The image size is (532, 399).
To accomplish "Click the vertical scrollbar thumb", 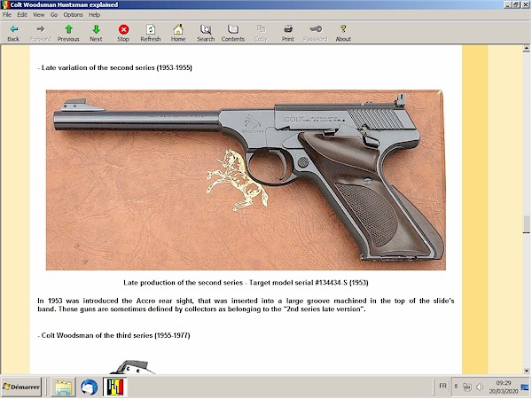I will tap(526, 224).
